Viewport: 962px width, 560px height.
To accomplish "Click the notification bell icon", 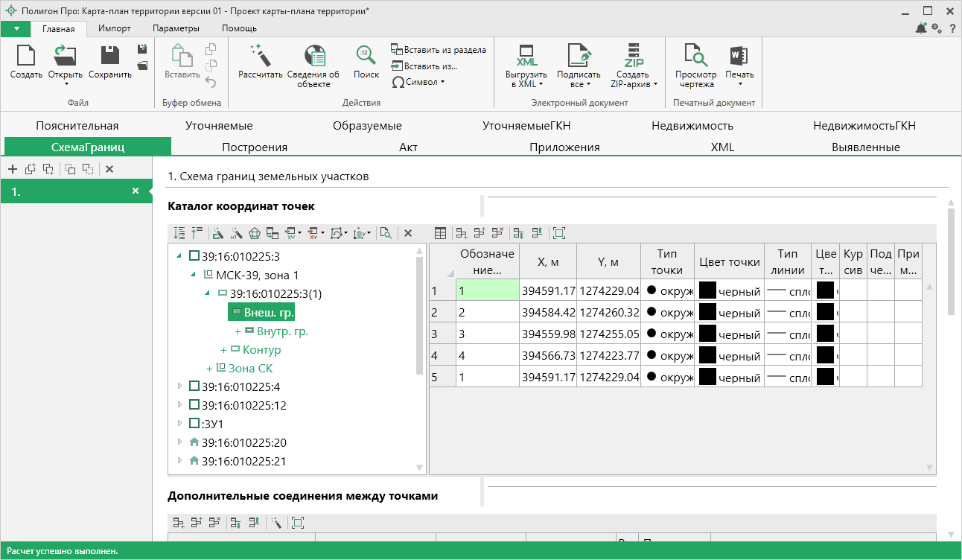I will [921, 28].
